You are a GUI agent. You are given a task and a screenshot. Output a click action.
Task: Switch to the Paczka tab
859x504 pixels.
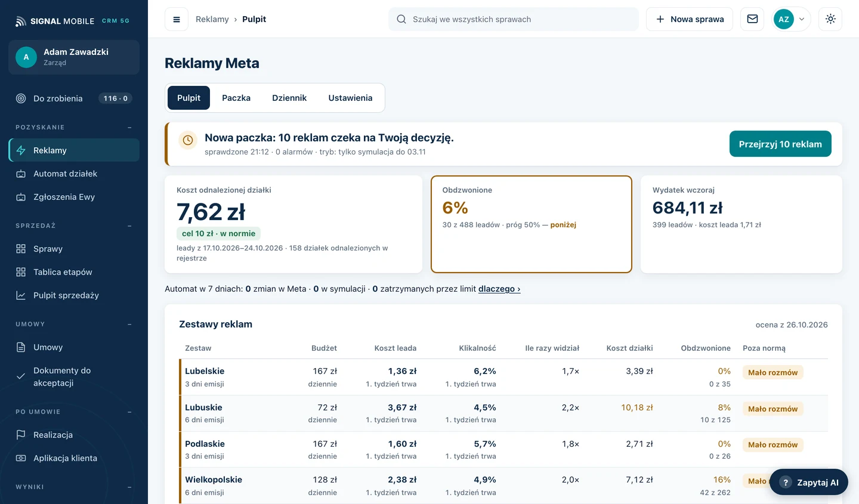[x=236, y=98]
